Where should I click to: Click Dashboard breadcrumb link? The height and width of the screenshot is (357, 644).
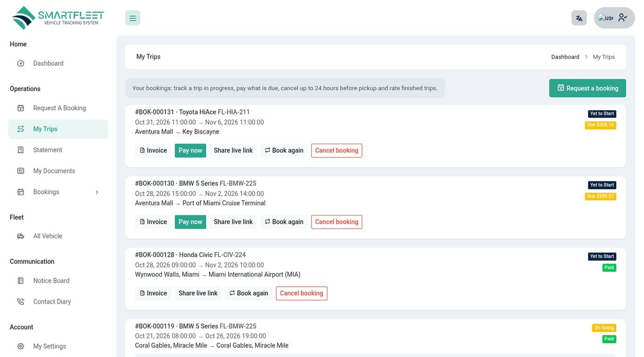(565, 57)
